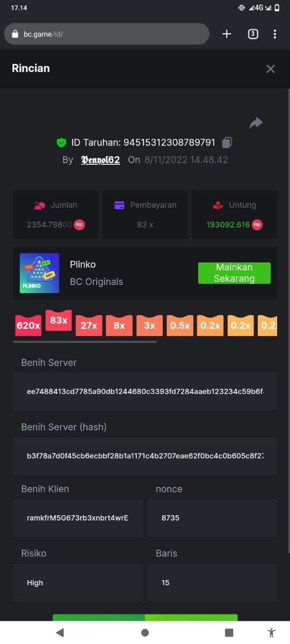Image resolution: width=290 pixels, height=644 pixels.
Task: Select the 83x multiplier tile
Action: [x=59, y=320]
